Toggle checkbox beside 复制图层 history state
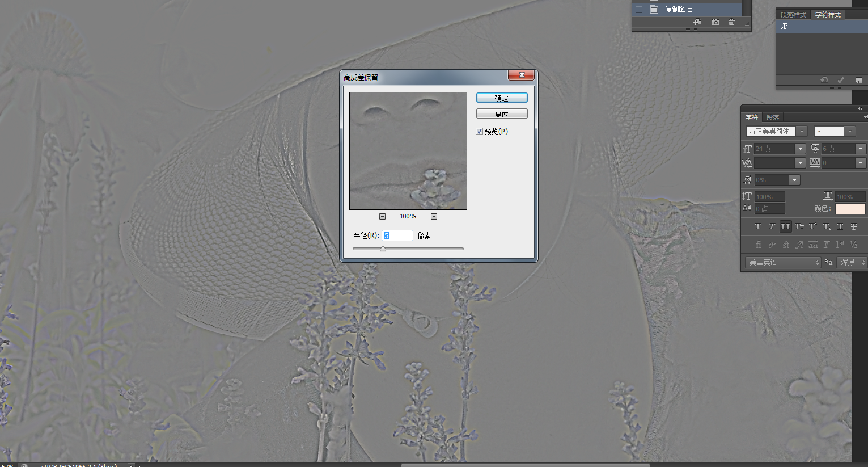The image size is (868, 467). (639, 9)
